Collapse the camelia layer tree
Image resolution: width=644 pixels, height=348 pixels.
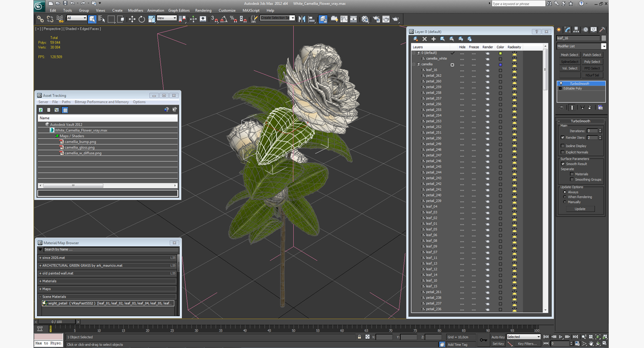click(414, 64)
